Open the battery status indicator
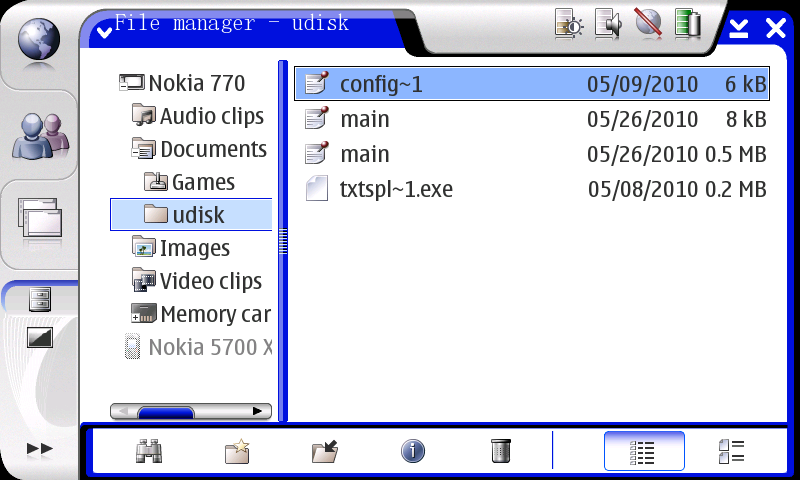 tap(687, 24)
